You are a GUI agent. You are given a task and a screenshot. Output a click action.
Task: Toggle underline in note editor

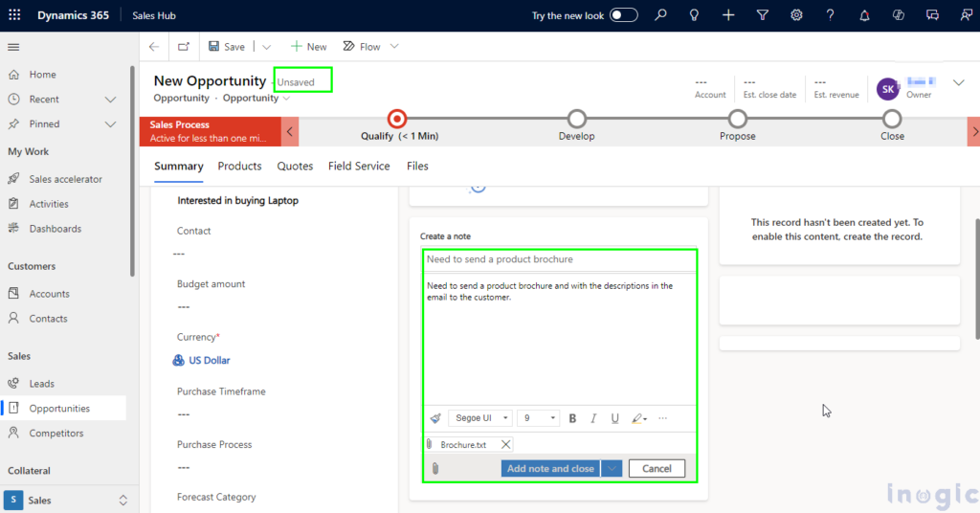615,418
